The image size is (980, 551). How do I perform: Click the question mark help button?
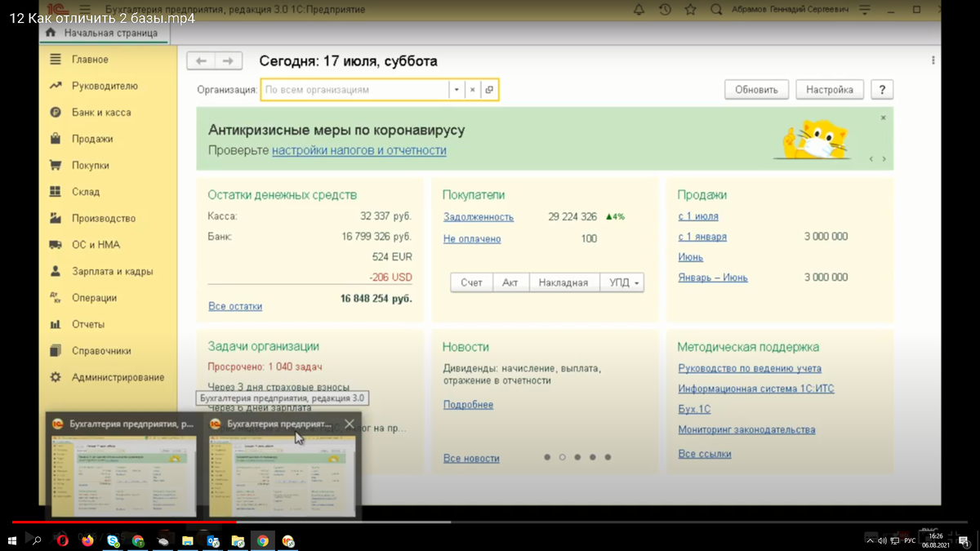coord(882,90)
